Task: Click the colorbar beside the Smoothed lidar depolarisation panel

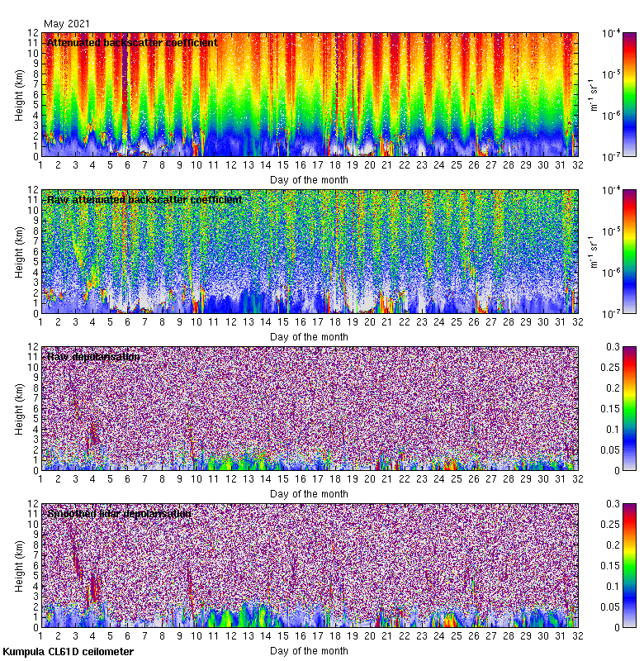Action: pyautogui.click(x=629, y=565)
